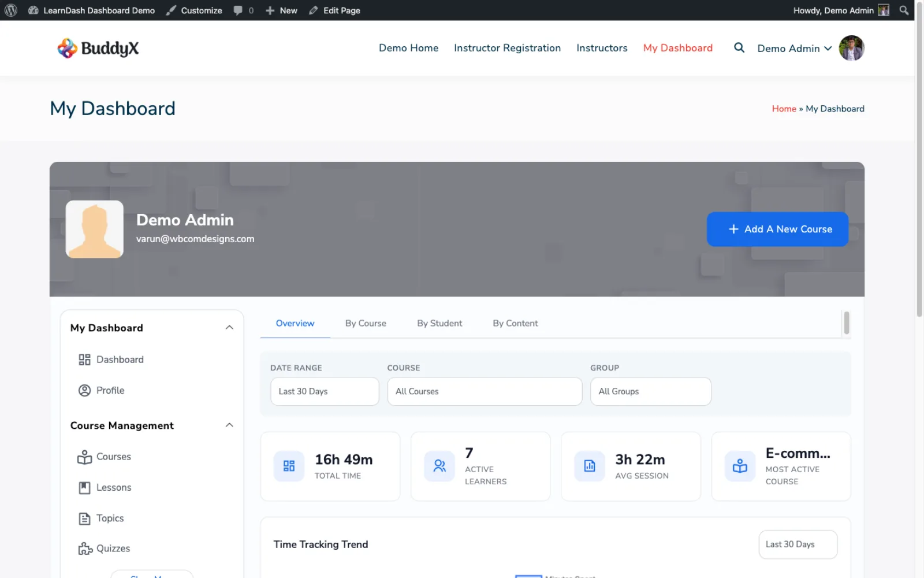924x578 pixels.
Task: Click the Courses icon in sidebar
Action: [x=84, y=457]
